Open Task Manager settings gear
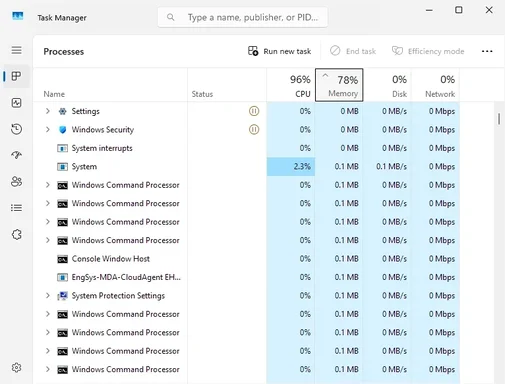Image resolution: width=505 pixels, height=384 pixels. tap(16, 367)
